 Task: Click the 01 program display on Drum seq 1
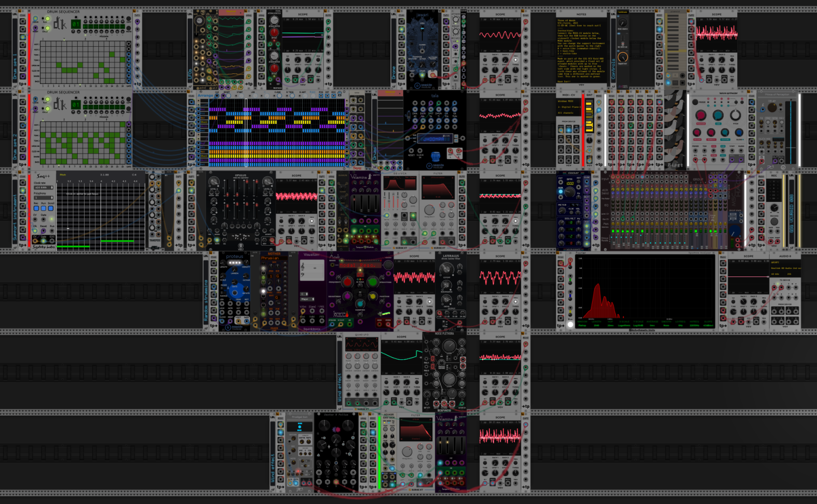pos(76,24)
